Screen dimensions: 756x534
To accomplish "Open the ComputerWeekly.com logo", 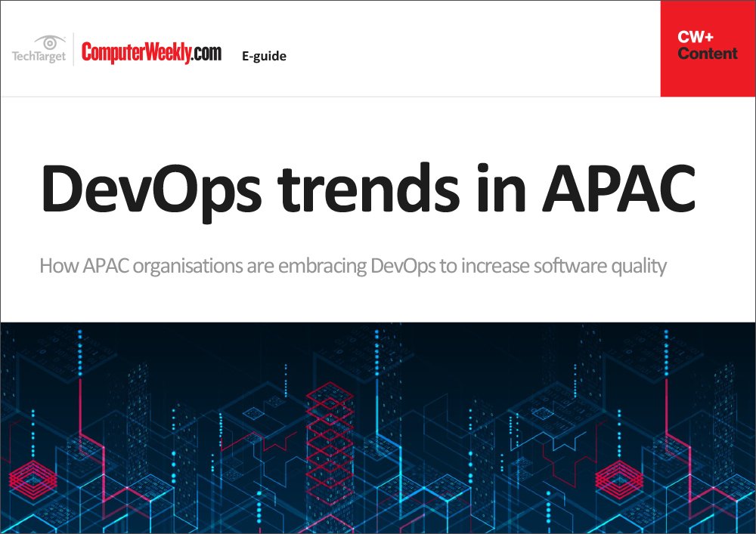I will (151, 52).
